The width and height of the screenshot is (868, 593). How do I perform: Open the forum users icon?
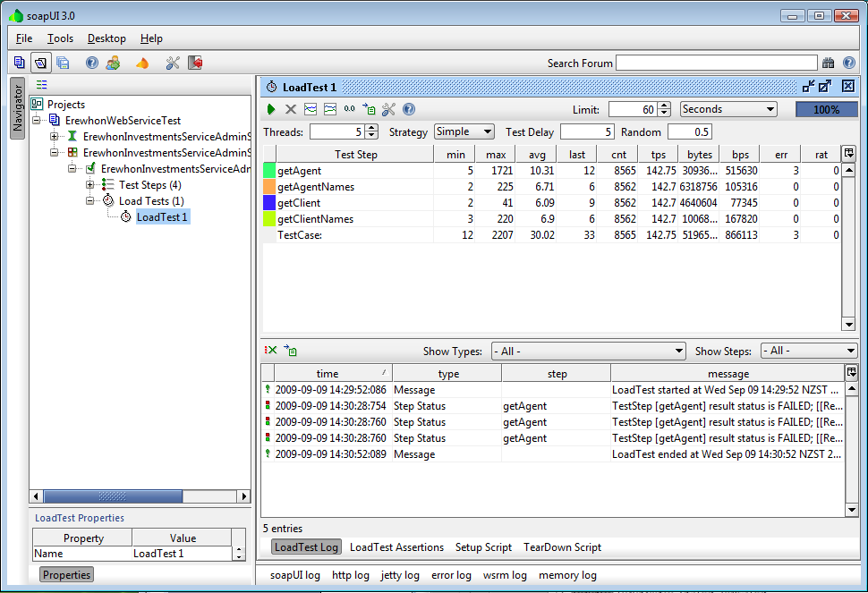pos(114,63)
